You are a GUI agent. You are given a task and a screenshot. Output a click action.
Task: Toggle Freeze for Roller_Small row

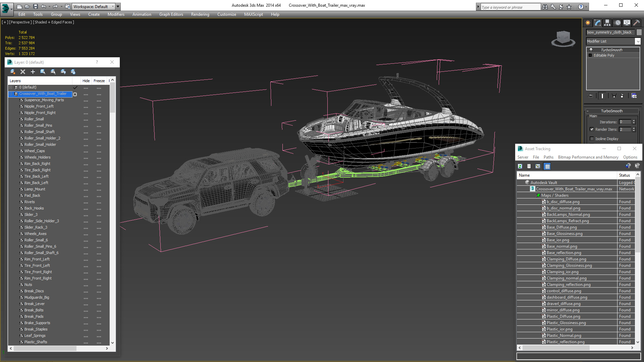99,119
